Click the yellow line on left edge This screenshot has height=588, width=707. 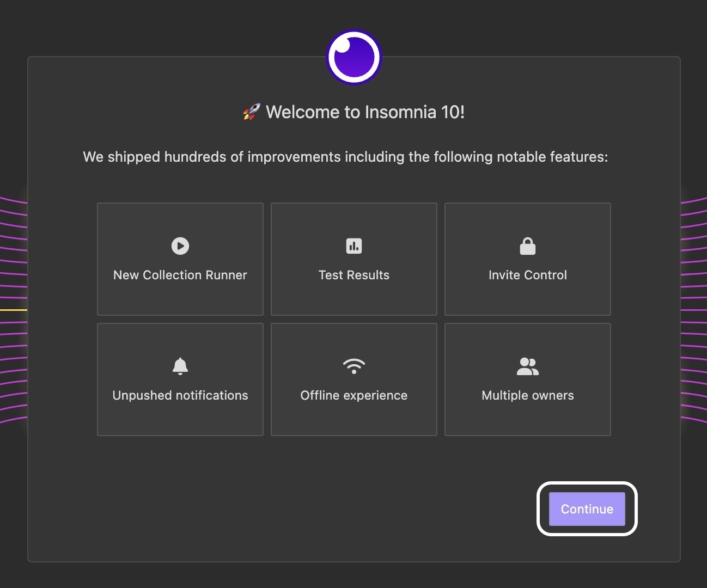click(13, 310)
